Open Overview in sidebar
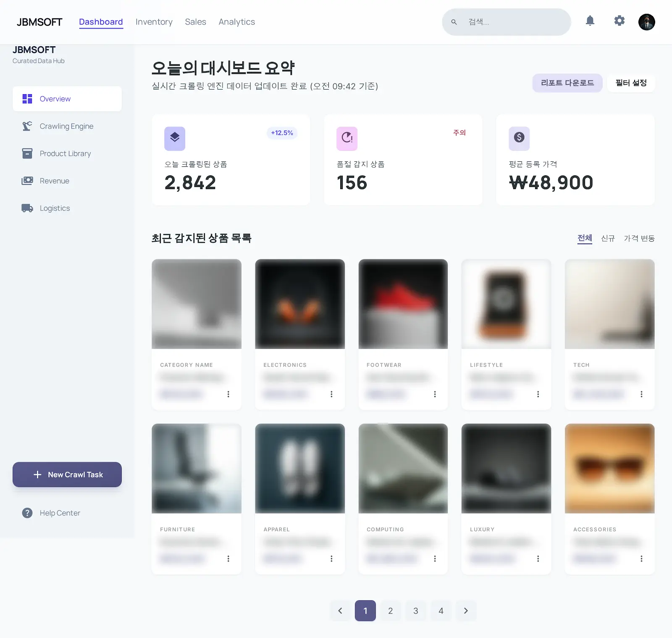Screen dimensions: 672x638 (x=67, y=99)
